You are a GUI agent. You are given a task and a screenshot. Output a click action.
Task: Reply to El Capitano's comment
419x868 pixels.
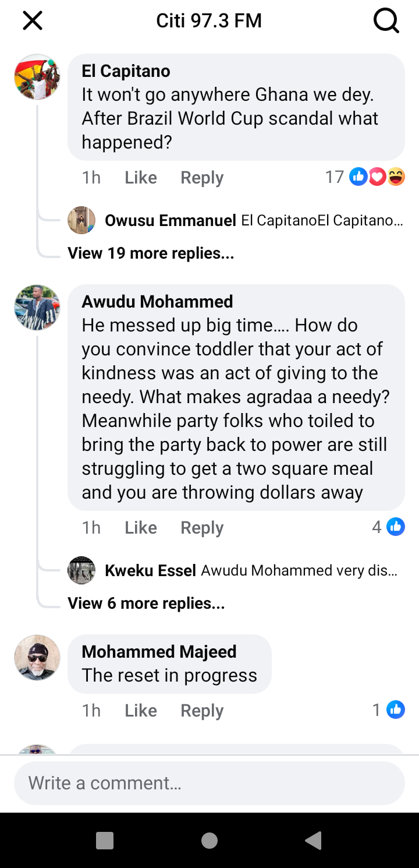(x=202, y=178)
